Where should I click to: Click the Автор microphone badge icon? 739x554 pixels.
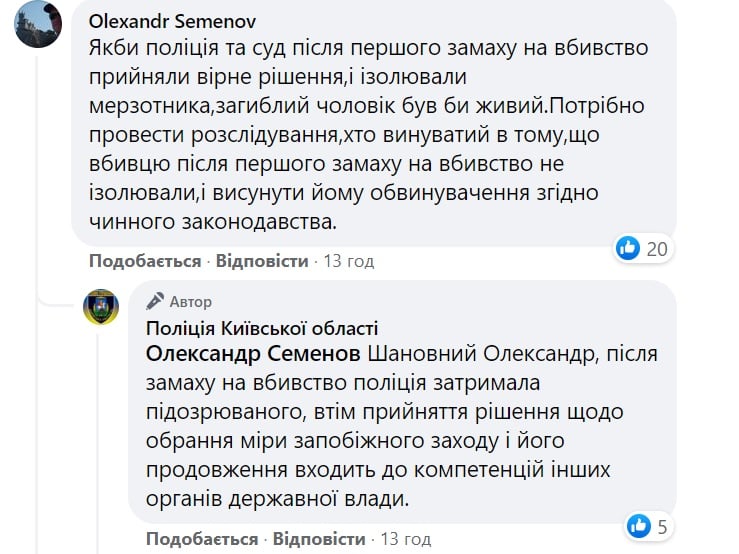point(155,301)
